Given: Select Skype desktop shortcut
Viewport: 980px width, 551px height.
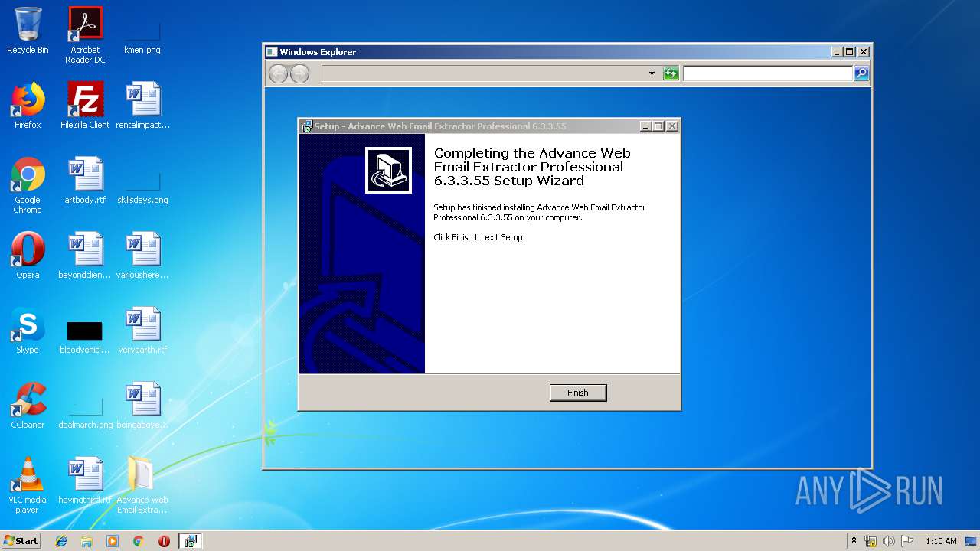Looking at the screenshot, I should tap(28, 331).
